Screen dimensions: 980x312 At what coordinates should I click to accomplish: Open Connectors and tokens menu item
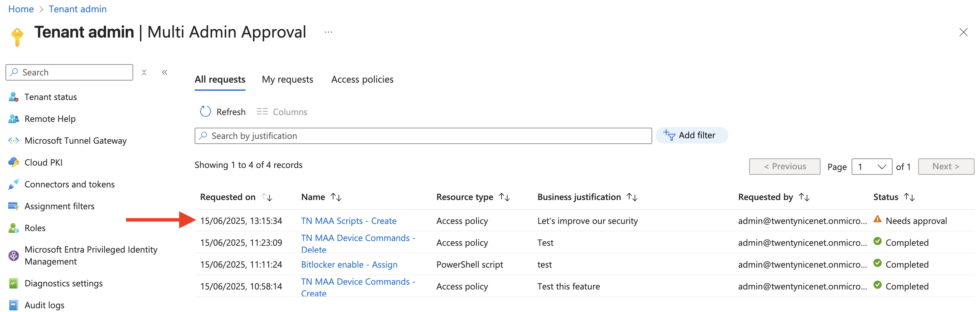pos(70,184)
